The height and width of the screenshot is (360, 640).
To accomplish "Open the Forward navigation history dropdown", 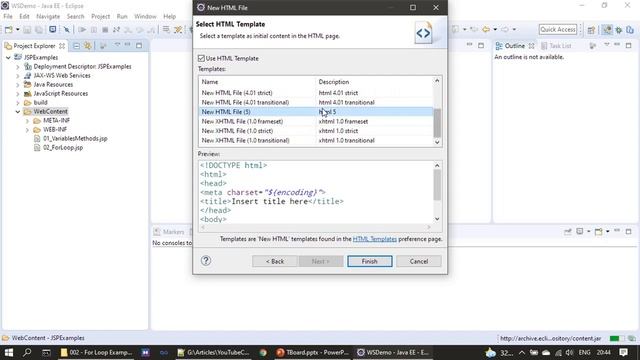I will [514, 29].
